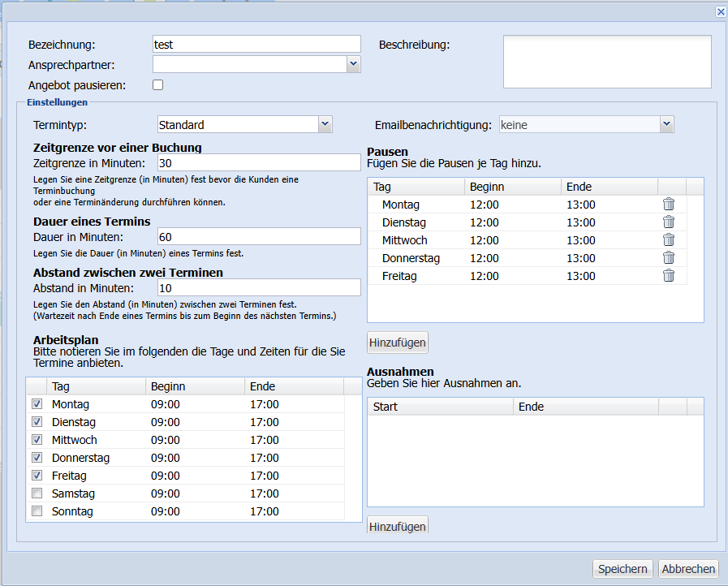
Task: Delete the Montag pause row
Action: pos(669,205)
